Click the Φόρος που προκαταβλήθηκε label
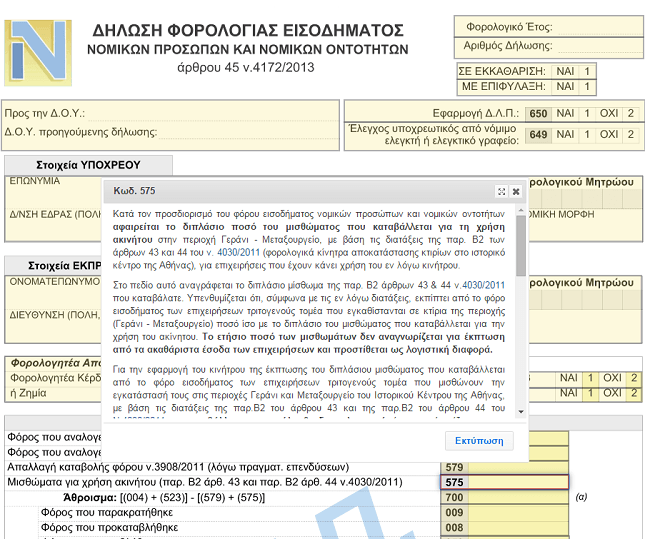Viewport: 645px width, 539px height. tap(109, 527)
